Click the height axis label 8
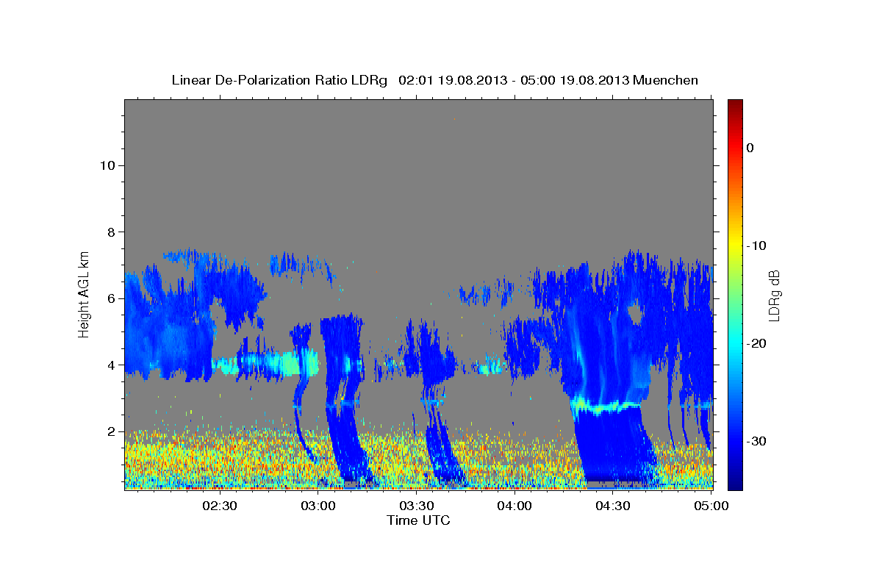 pos(110,232)
